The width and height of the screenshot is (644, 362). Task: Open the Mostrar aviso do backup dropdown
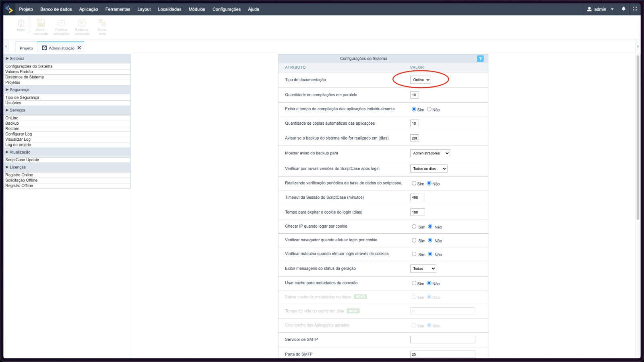pos(429,153)
